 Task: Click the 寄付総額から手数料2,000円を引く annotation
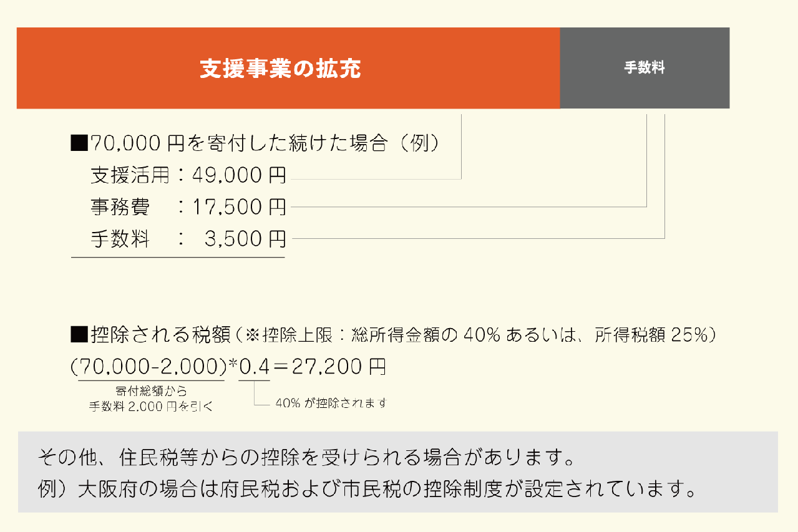[x=151, y=399]
